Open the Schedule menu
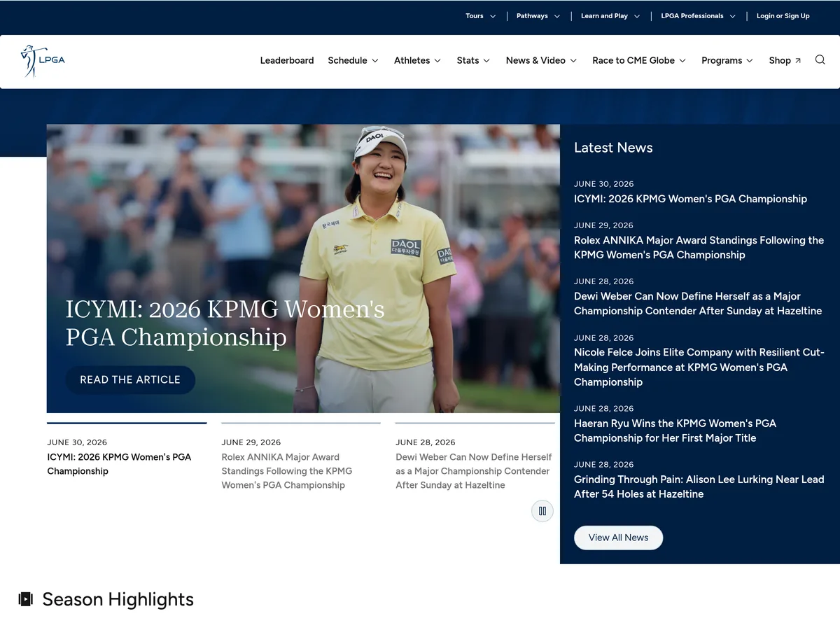 (x=353, y=61)
